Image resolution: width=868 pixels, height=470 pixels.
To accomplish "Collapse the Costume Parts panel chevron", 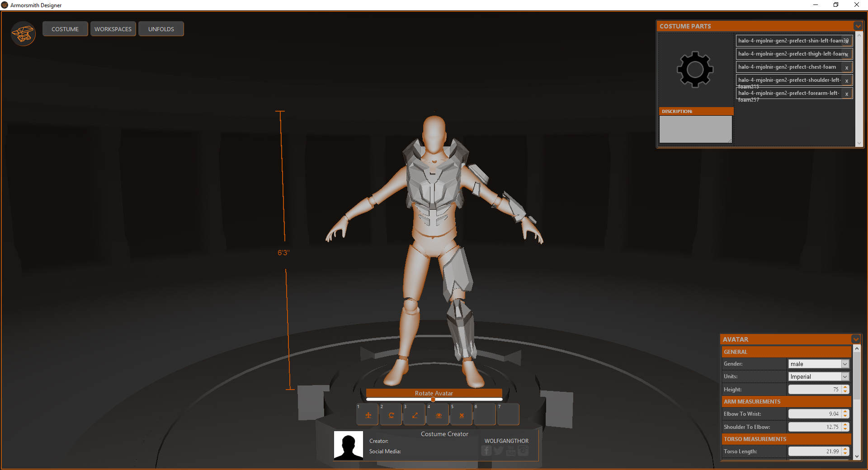I will click(858, 26).
